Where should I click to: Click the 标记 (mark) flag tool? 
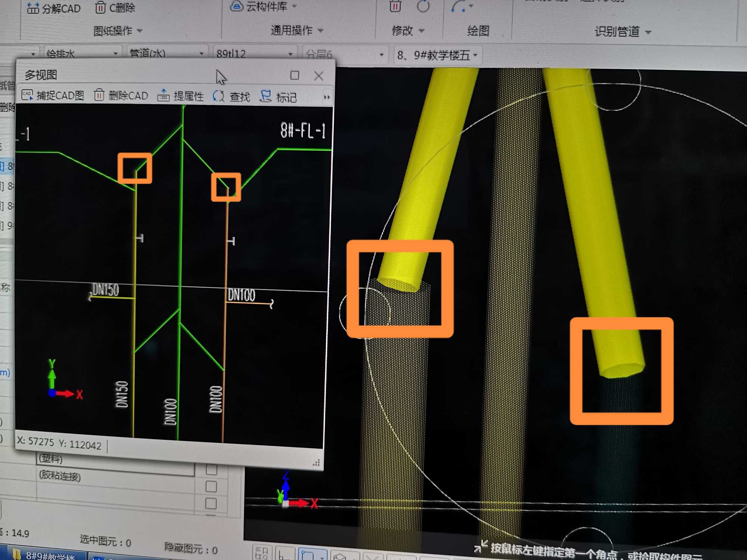pos(279,97)
